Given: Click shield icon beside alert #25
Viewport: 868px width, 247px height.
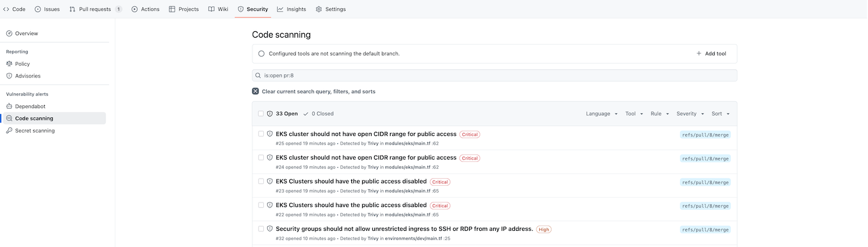Looking at the screenshot, I should [x=270, y=134].
